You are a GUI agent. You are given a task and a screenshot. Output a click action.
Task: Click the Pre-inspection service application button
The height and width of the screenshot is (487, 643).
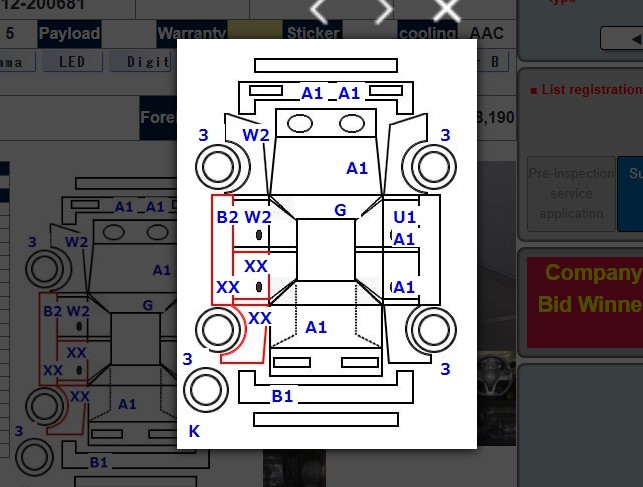pyautogui.click(x=571, y=193)
